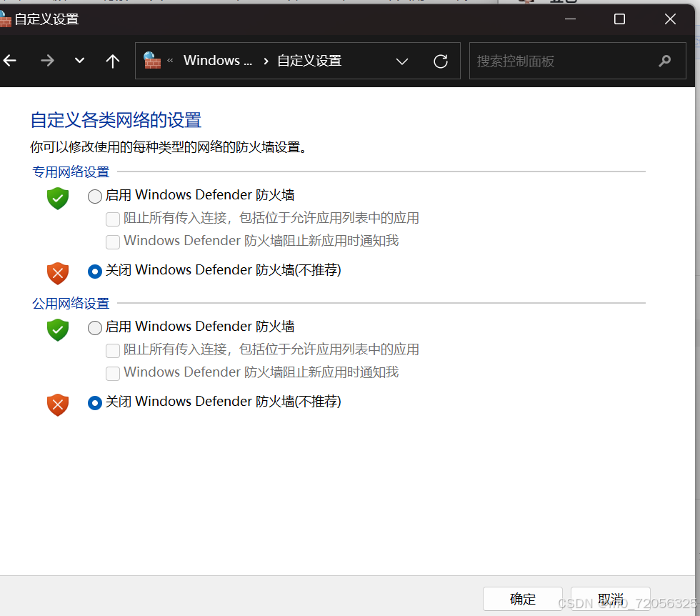Click the chevron between the breadcrumb segments
Viewport: 700px width, 616px height.
(266, 61)
